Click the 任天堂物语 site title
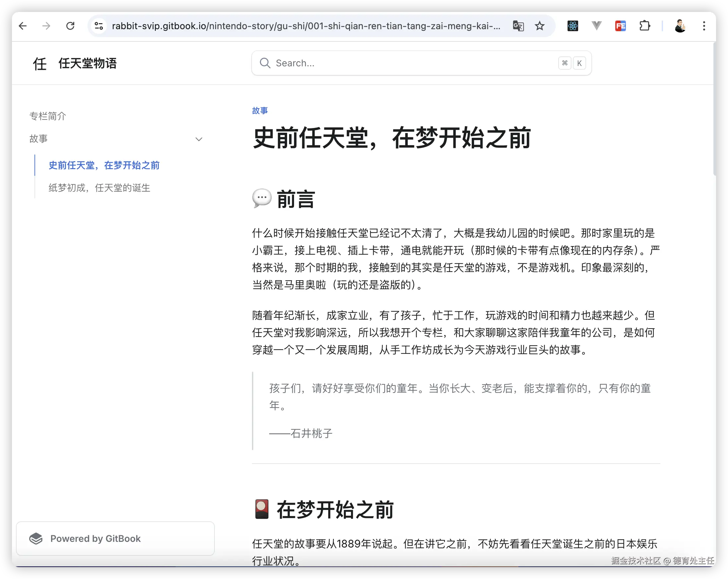 (x=88, y=63)
